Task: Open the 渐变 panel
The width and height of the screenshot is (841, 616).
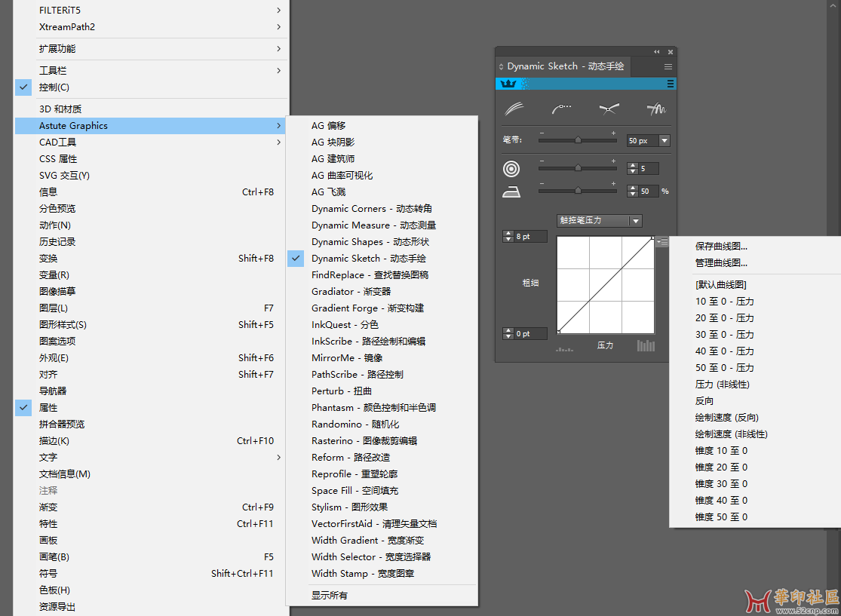Action: [x=152, y=507]
